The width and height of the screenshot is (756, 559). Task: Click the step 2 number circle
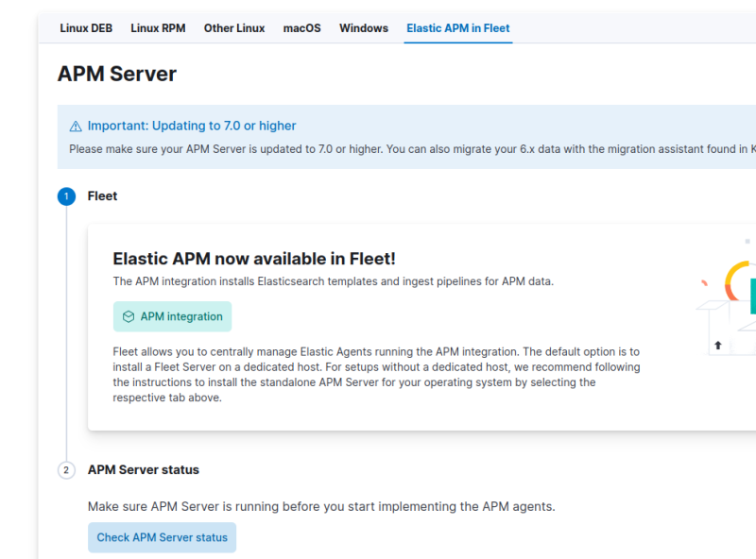coord(66,470)
